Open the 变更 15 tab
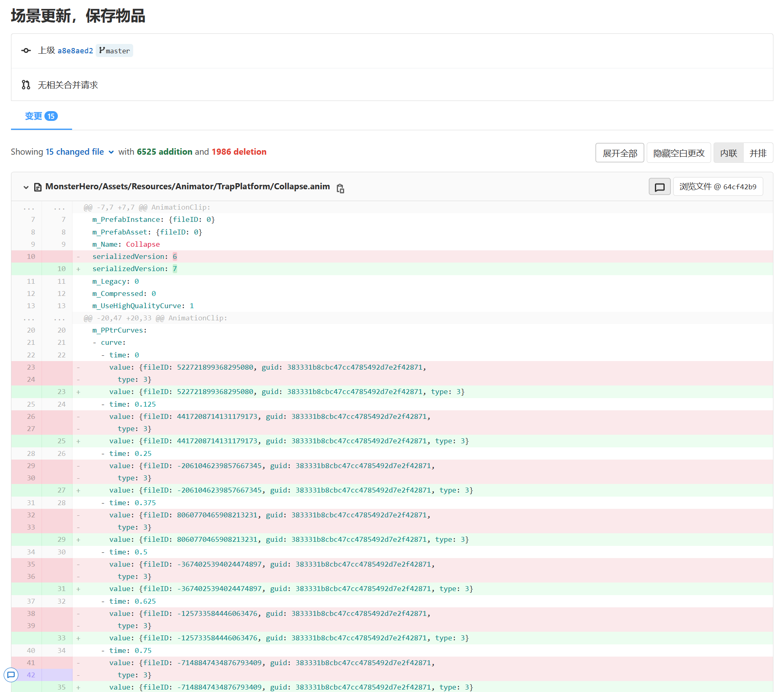 click(x=41, y=116)
